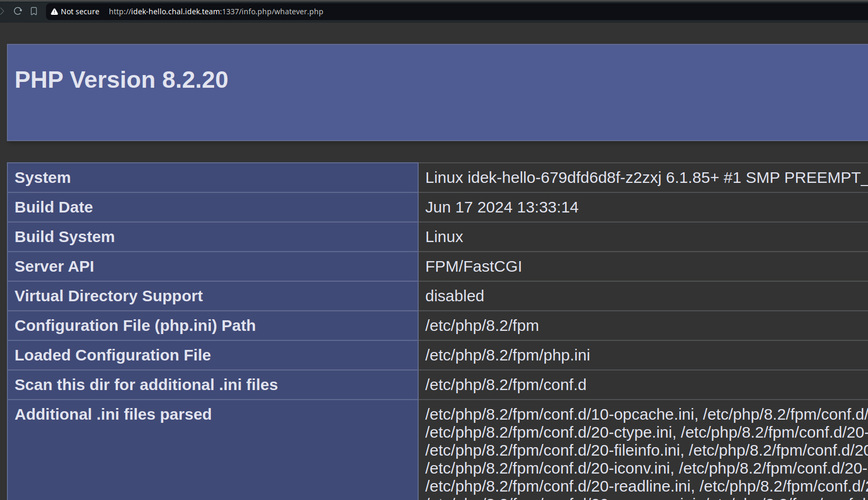Click the warning triangle in the security badge

53,11
